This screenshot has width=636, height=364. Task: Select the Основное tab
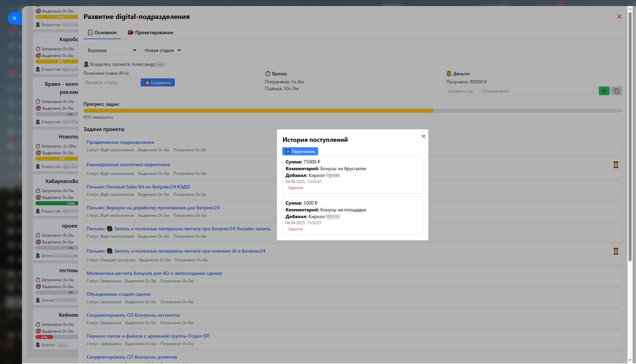[x=102, y=33]
